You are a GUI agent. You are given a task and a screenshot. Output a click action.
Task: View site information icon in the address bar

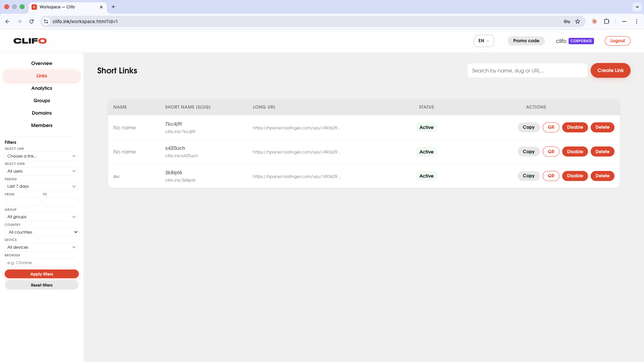(x=46, y=21)
